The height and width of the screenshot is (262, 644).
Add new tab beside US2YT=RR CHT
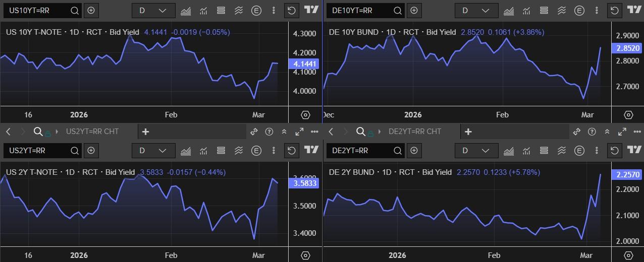point(145,132)
